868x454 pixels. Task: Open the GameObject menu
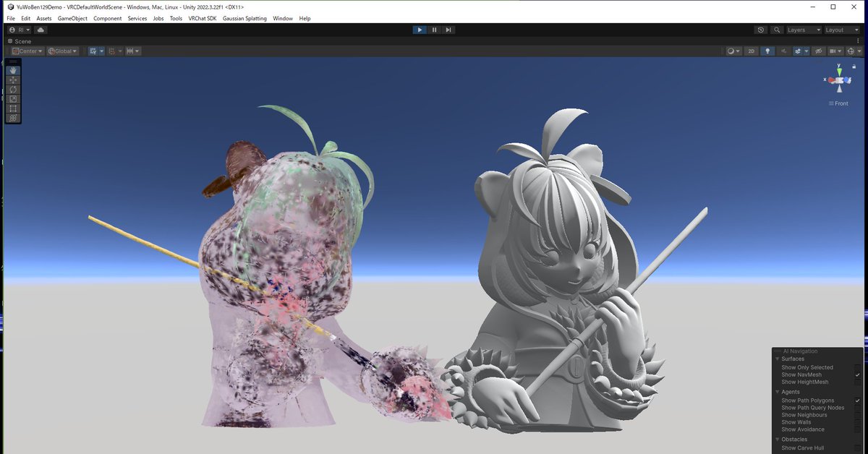(x=72, y=18)
